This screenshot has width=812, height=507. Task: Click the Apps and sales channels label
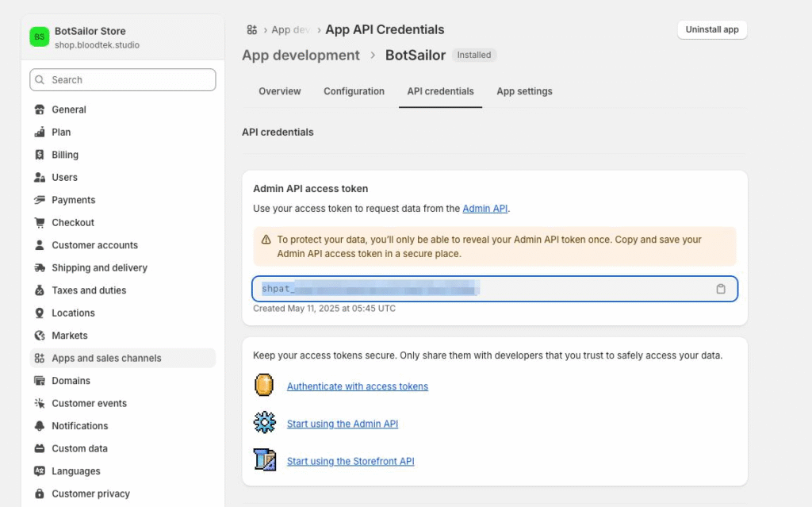[x=107, y=358]
